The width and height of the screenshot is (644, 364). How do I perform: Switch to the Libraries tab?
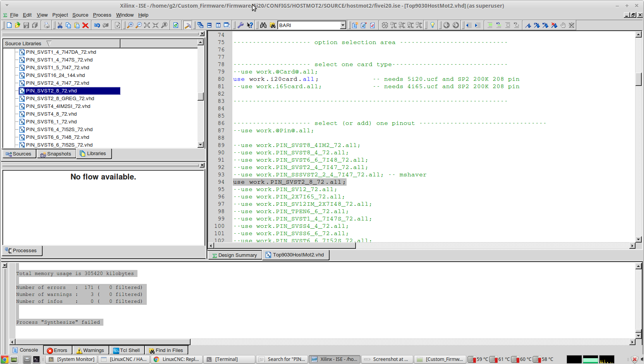(x=93, y=154)
